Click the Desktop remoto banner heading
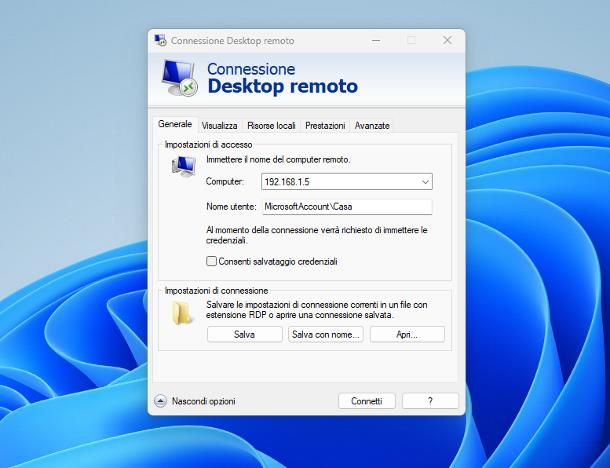 click(283, 86)
